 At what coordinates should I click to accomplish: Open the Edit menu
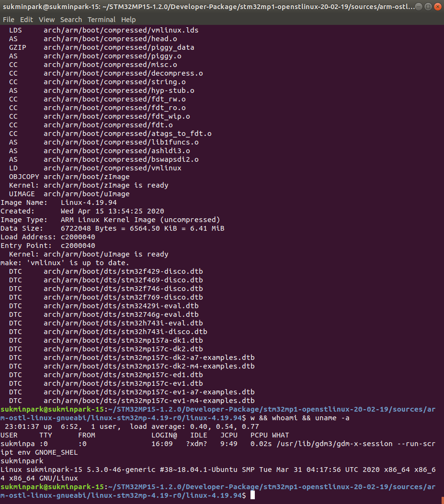pyautogui.click(x=26, y=20)
